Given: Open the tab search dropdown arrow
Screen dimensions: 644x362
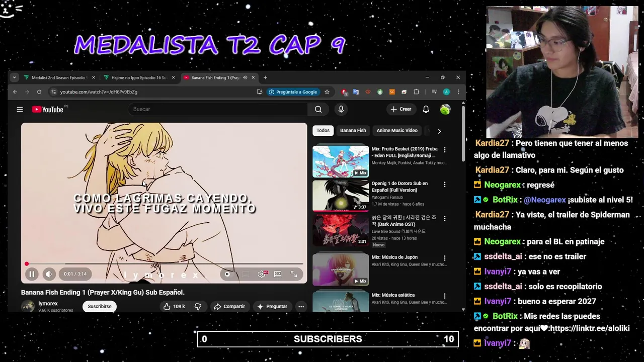Looking at the screenshot, I should 14,77.
